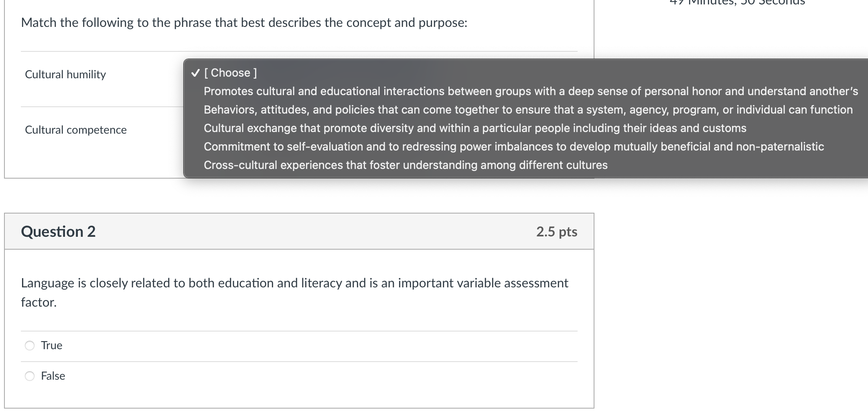
Task: Click the 'Question 2' heading
Action: point(58,232)
